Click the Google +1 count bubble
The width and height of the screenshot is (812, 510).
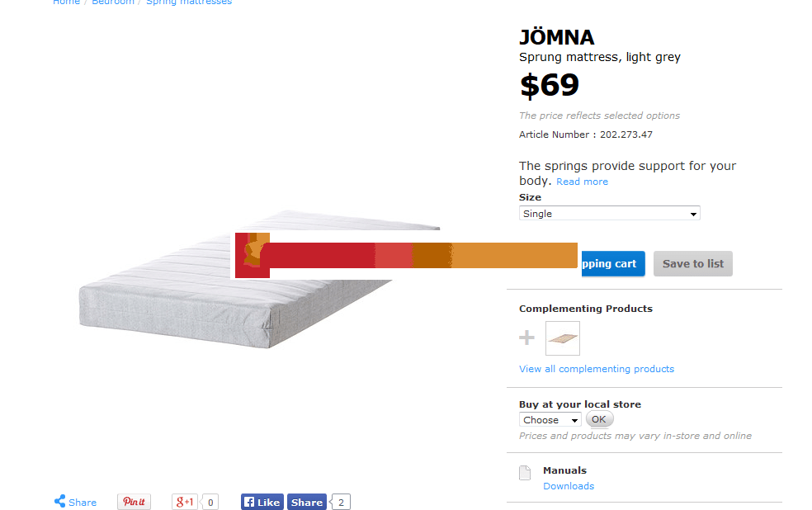(x=210, y=502)
